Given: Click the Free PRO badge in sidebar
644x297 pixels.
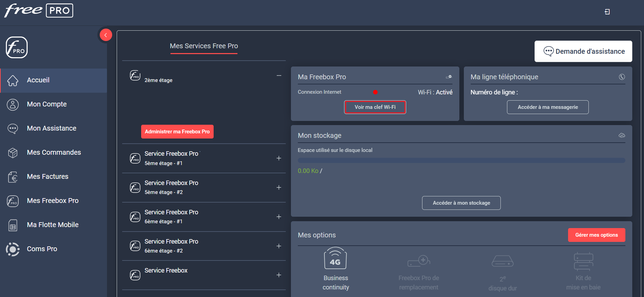Looking at the screenshot, I should pos(17,48).
